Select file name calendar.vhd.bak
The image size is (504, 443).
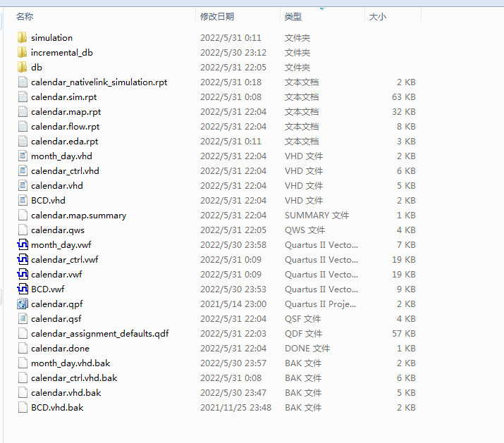click(66, 392)
